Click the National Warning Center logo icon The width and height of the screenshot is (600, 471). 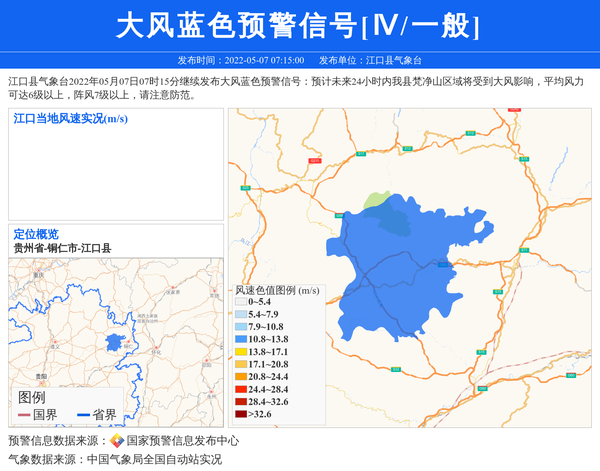pyautogui.click(x=117, y=441)
